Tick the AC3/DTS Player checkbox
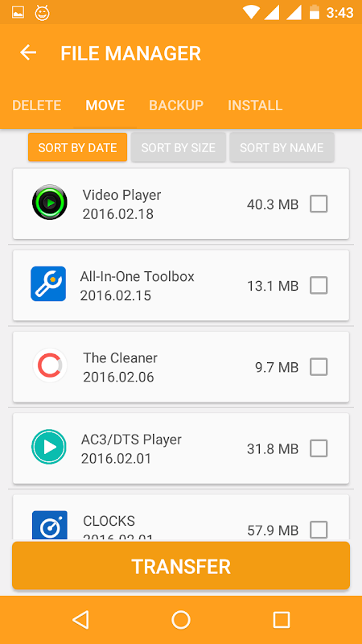 319,448
